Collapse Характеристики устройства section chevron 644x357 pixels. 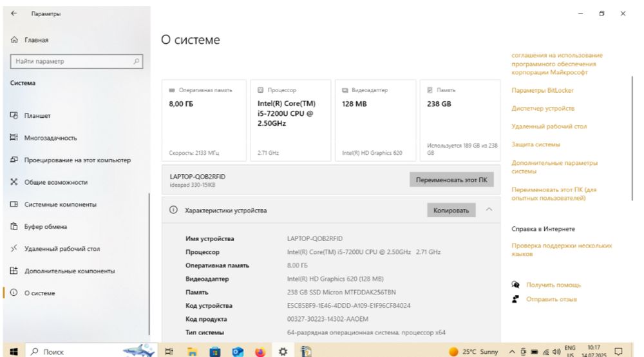coord(489,209)
